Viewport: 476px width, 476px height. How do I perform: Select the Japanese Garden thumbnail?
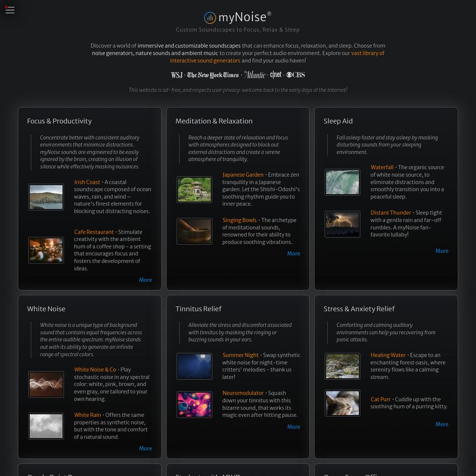click(x=194, y=189)
